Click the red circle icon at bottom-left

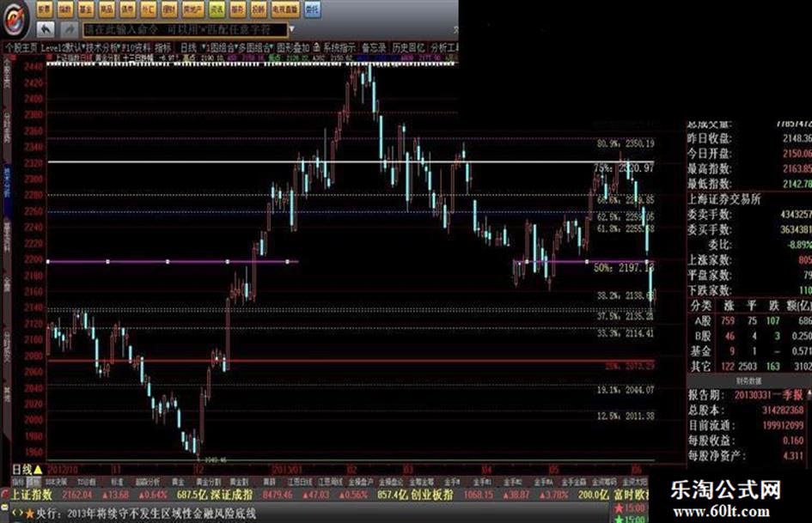coord(4,492)
